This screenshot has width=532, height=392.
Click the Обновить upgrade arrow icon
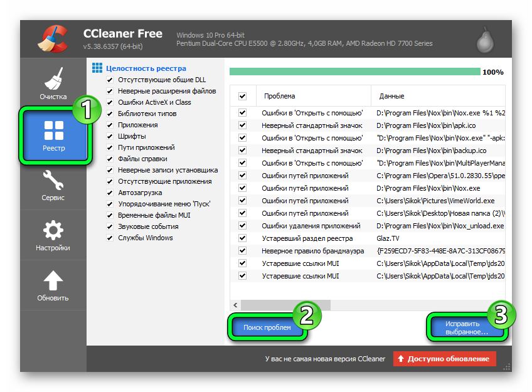click(53, 281)
